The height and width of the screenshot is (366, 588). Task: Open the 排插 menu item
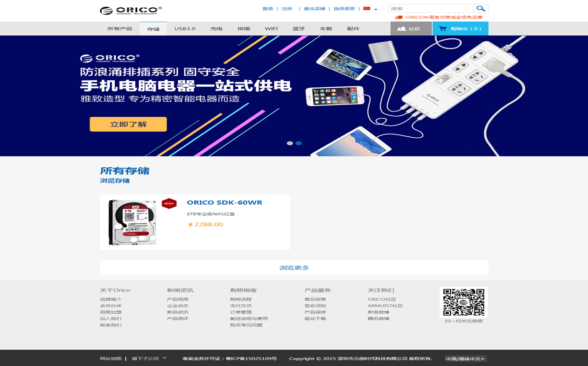coord(244,28)
